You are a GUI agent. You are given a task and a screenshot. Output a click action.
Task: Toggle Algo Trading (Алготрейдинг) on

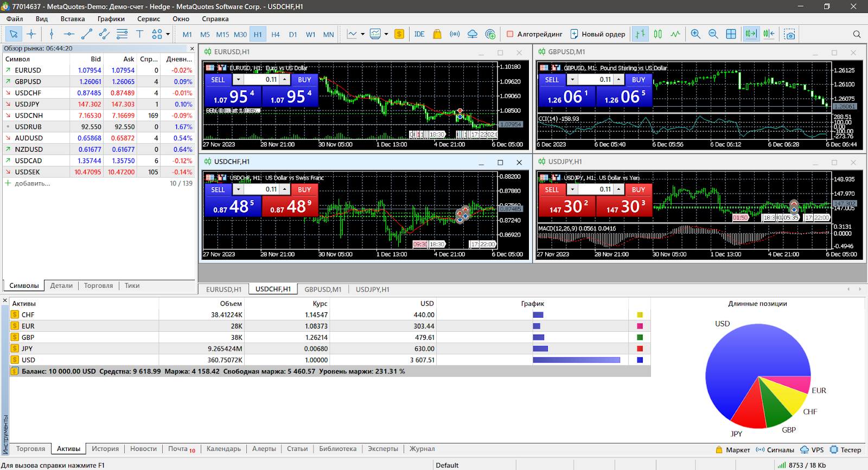[x=535, y=34]
